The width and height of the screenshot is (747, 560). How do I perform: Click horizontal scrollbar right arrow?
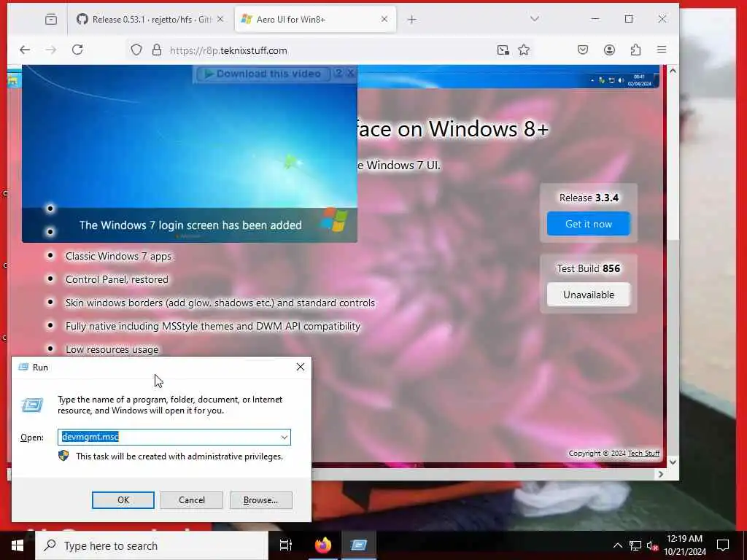(661, 474)
